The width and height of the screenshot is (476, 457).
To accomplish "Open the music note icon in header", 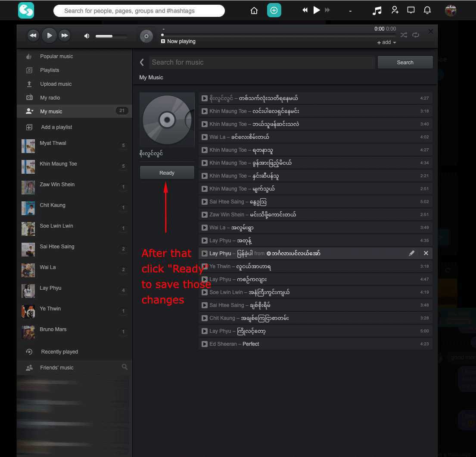I will point(377,11).
